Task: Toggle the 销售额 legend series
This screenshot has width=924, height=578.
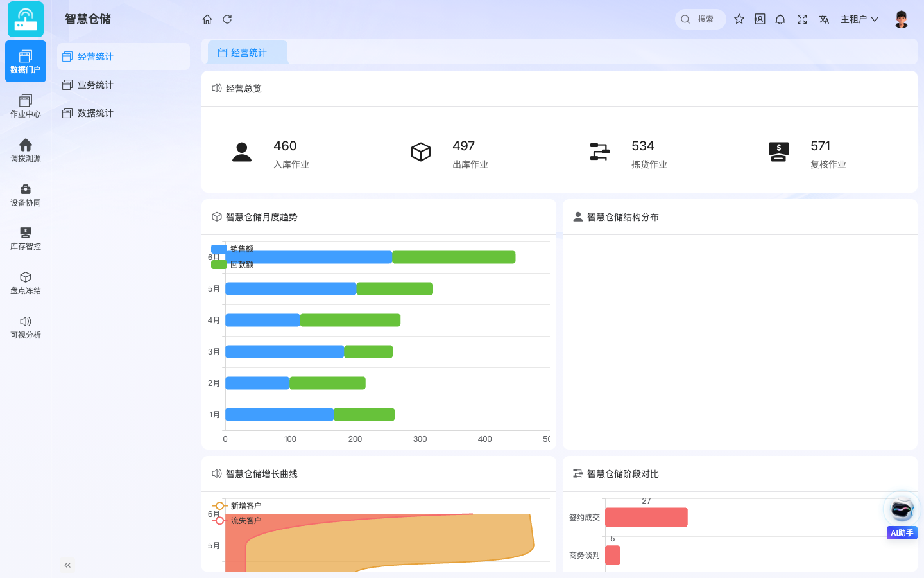Action: coord(232,249)
